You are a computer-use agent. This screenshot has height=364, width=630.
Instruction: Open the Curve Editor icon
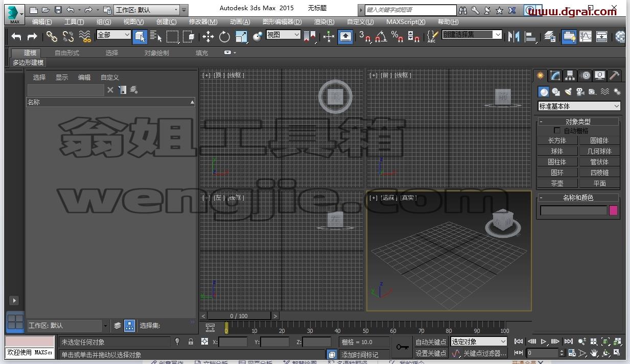[x=586, y=36]
